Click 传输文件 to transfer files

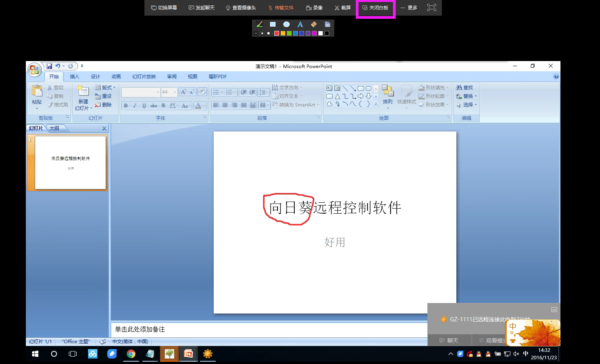click(x=281, y=8)
